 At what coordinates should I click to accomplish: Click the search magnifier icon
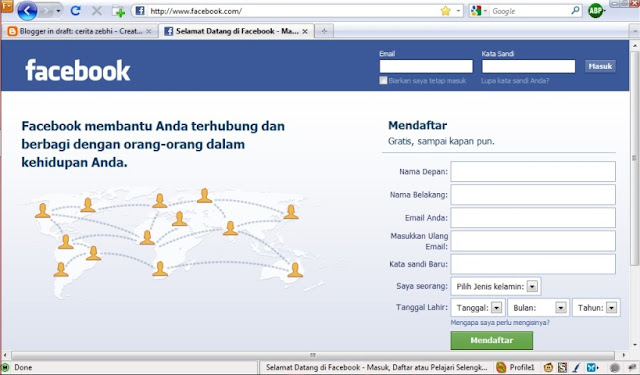click(x=575, y=10)
